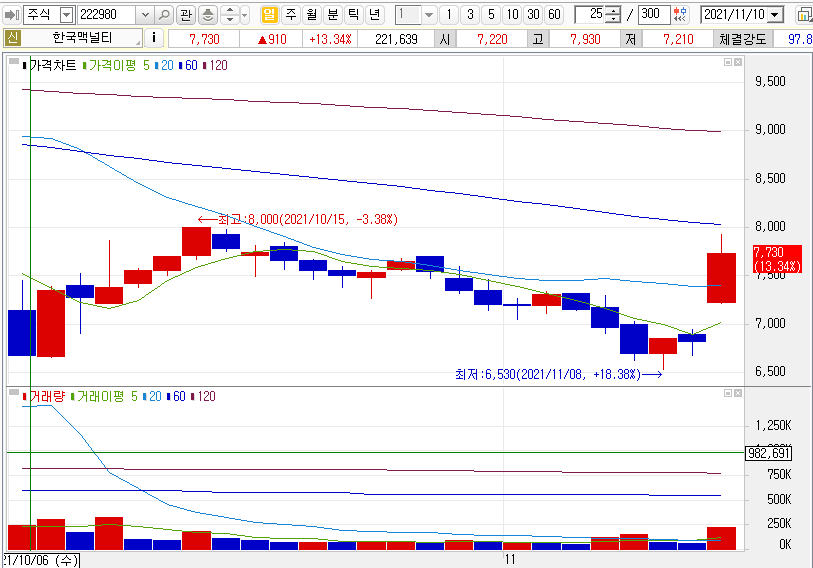Click the 가격차트 legend label
813x568 pixels.
point(50,65)
